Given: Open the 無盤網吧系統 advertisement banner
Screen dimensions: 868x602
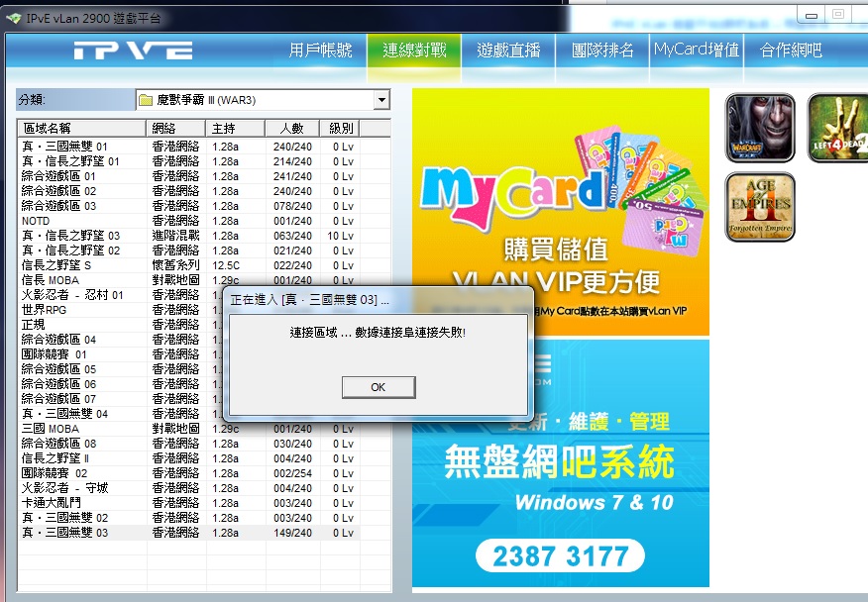Looking at the screenshot, I should (561, 463).
